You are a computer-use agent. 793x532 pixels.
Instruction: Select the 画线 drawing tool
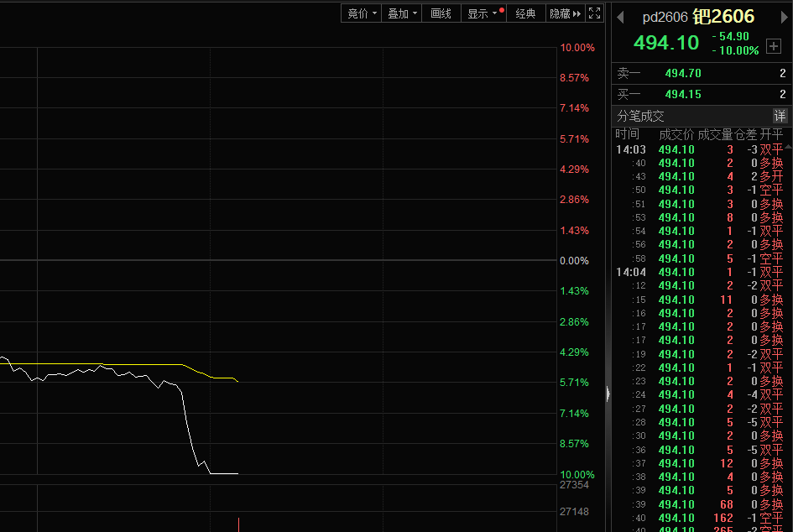tap(441, 13)
